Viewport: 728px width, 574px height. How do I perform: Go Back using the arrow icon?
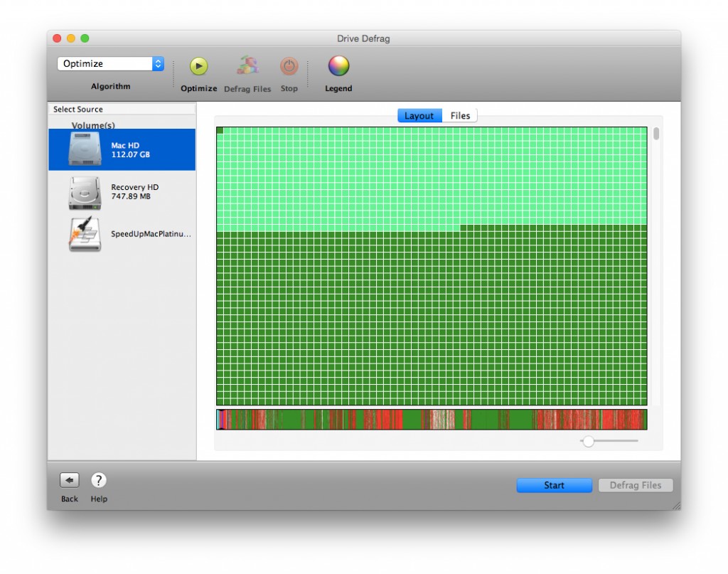(69, 480)
